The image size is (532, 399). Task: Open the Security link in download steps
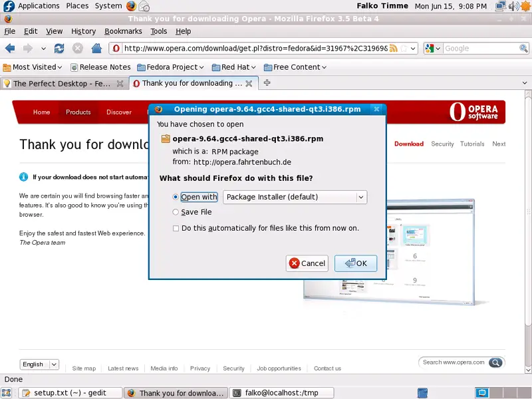point(442,144)
